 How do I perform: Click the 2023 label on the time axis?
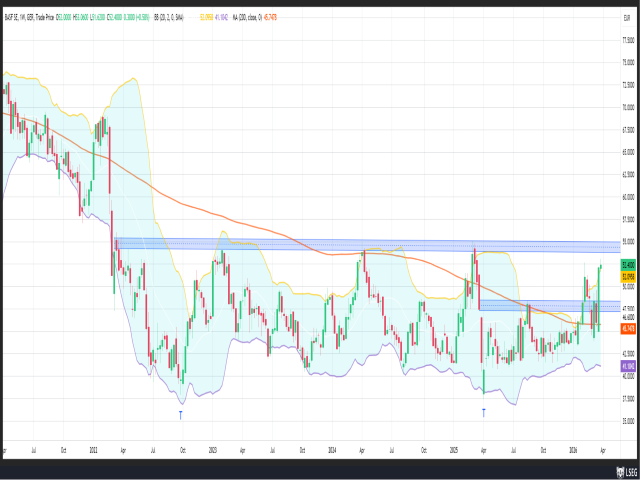coord(213,449)
